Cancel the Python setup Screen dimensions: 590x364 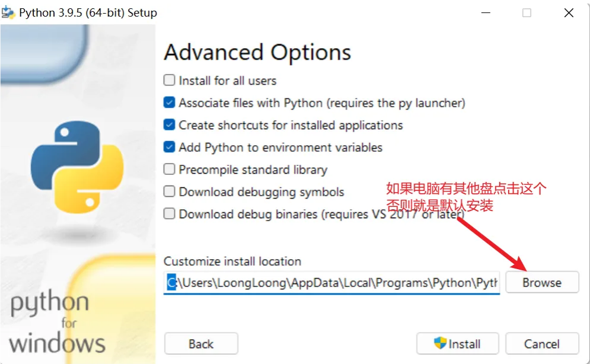(542, 343)
